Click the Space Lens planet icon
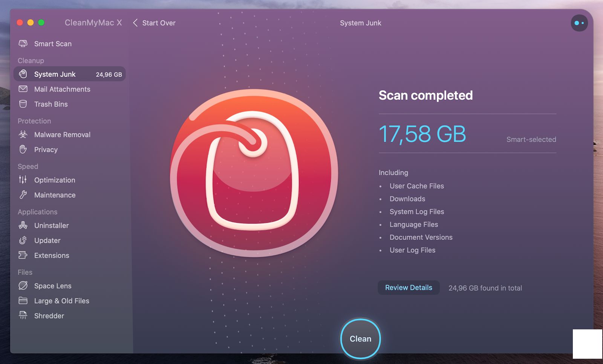This screenshot has width=603, height=364. tap(23, 286)
